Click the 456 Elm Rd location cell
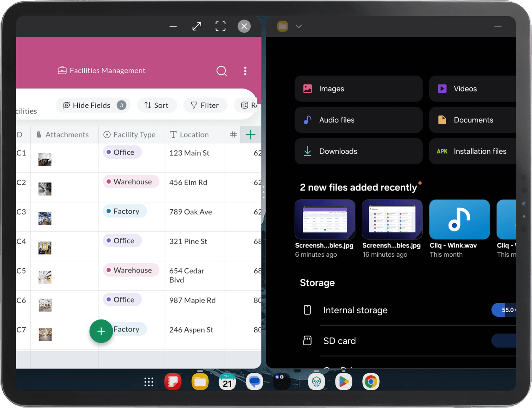 point(195,187)
